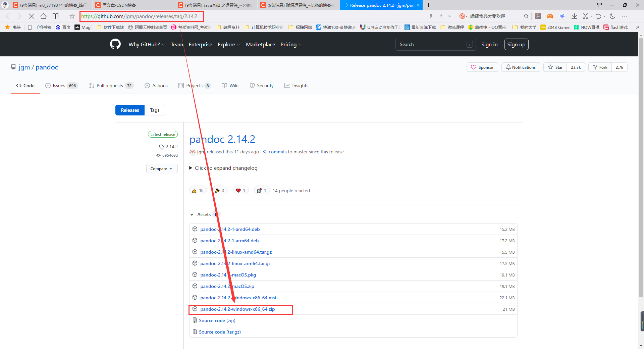Viewport: 644px width, 349px height.
Task: Click the pandoc 2.14.2 release title
Action: click(x=222, y=139)
